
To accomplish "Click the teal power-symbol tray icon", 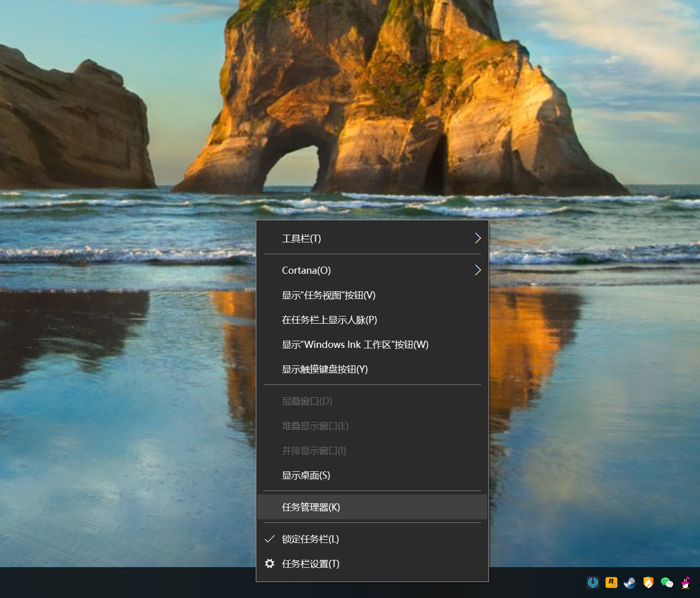I will pos(593,582).
